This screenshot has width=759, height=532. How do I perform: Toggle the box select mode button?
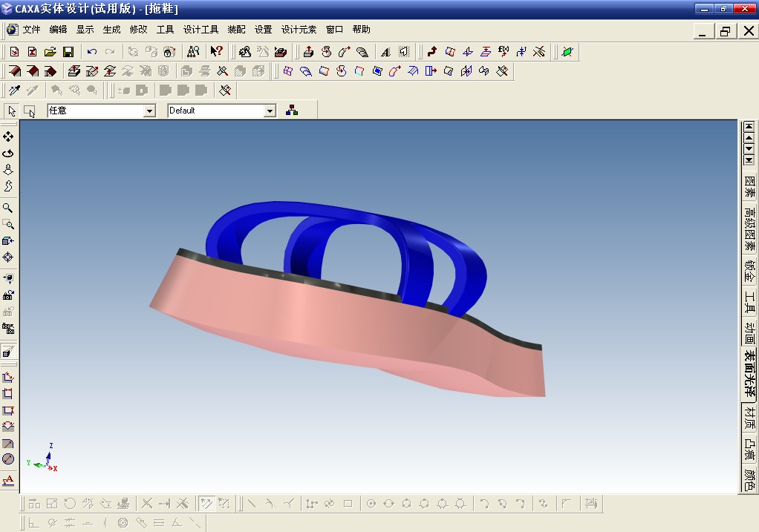[30, 111]
